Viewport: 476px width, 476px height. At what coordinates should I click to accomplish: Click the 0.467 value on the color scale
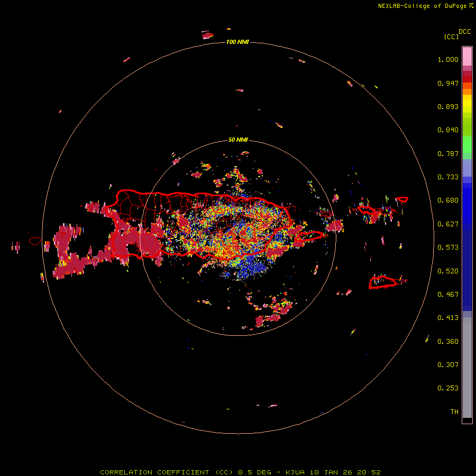click(x=448, y=295)
